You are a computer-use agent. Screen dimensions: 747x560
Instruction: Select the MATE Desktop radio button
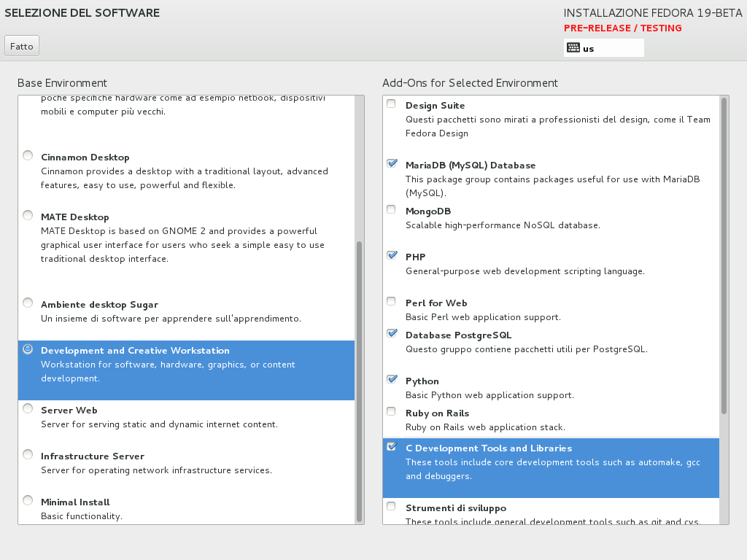pyautogui.click(x=28, y=215)
